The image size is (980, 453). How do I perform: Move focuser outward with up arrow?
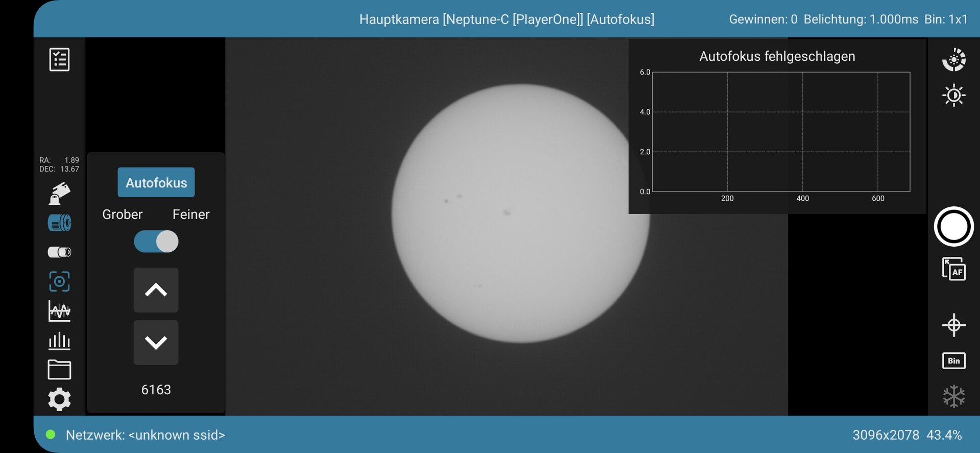156,290
